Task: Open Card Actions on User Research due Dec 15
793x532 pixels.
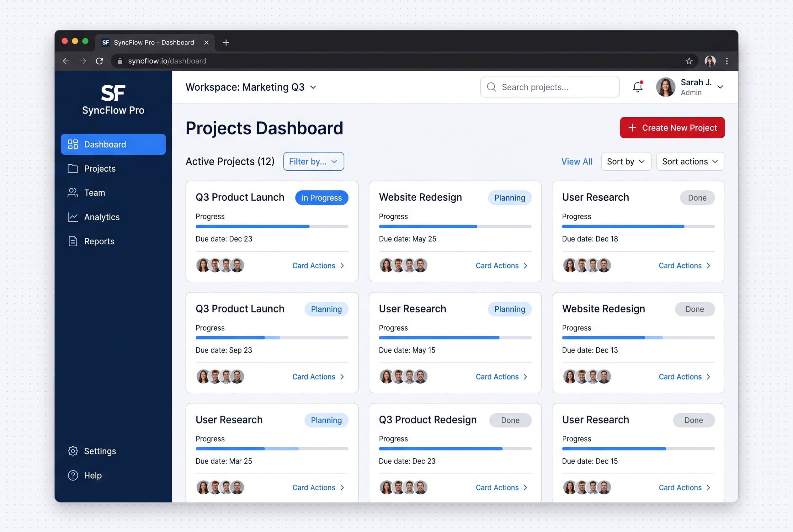Action: [x=684, y=487]
